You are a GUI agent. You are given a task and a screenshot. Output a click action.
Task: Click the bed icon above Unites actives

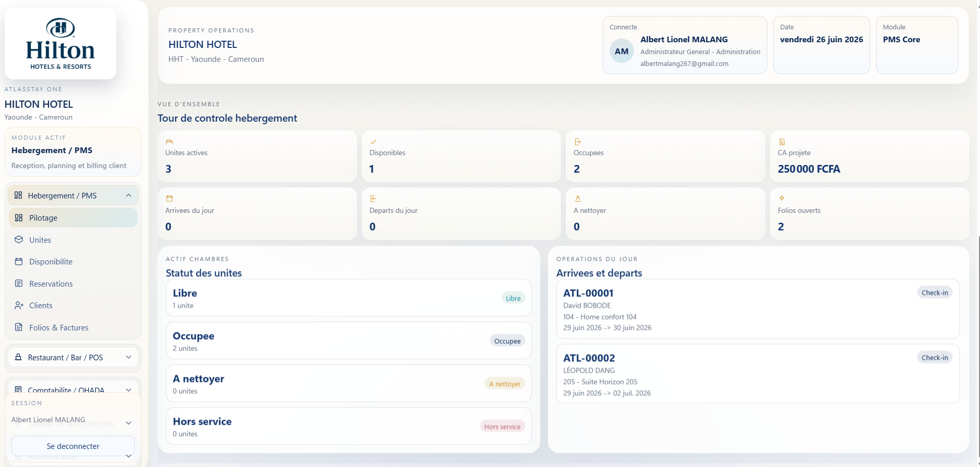pos(169,142)
